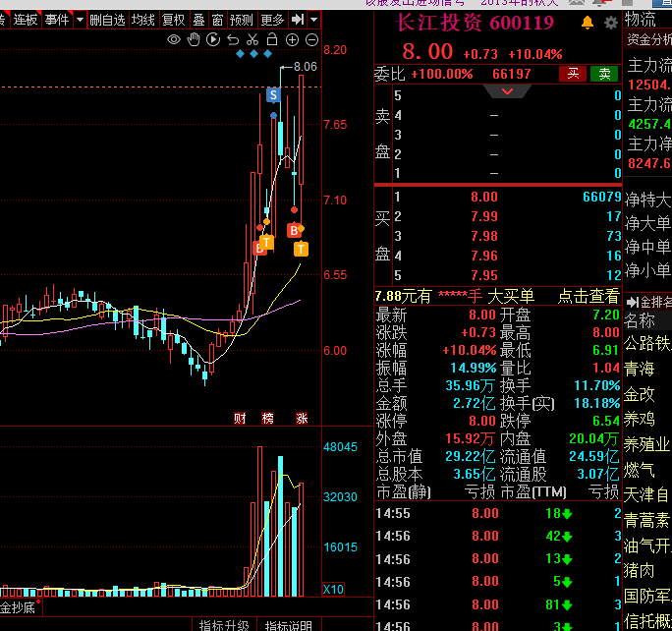The width and height of the screenshot is (672, 631).
Task: Click the three blue diamond markers
Action: (x=253, y=54)
